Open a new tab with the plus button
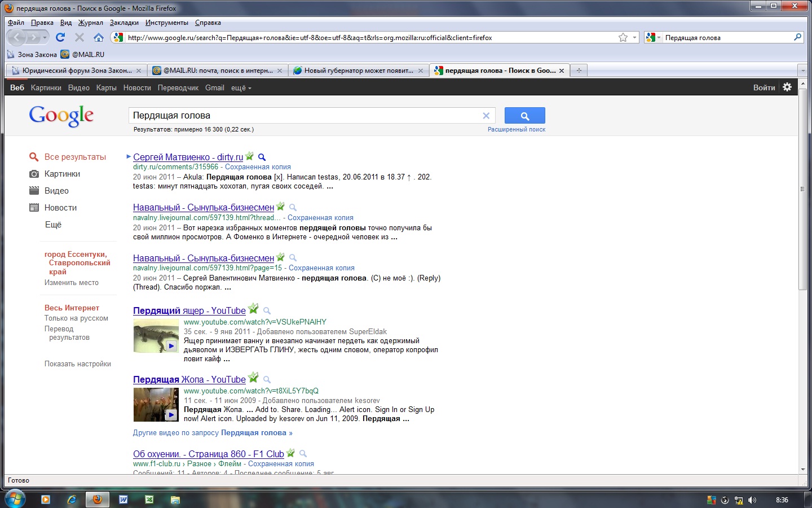 [579, 71]
